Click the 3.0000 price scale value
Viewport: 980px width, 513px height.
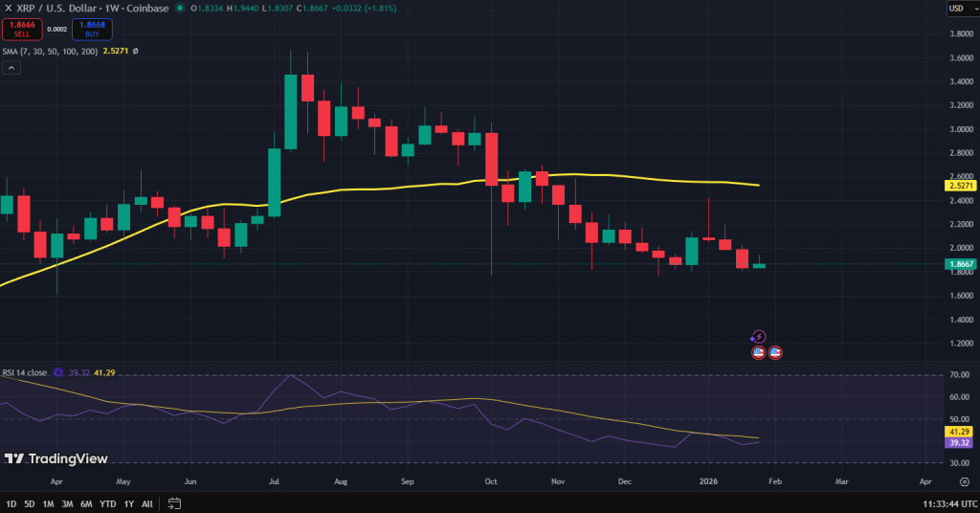tap(961, 129)
